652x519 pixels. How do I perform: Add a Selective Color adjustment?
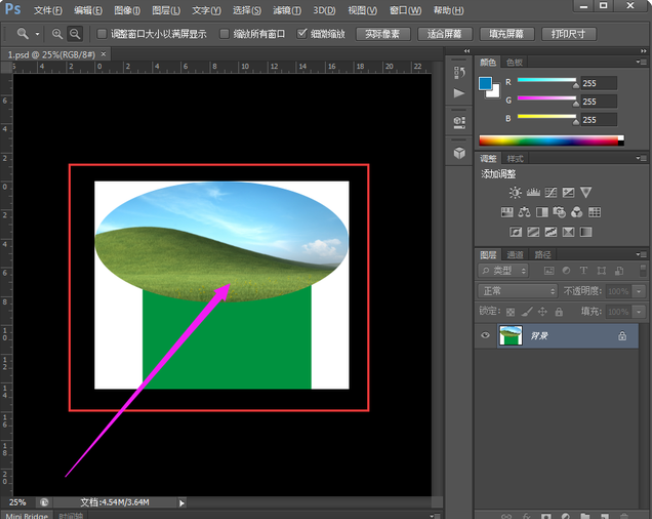[x=568, y=232]
